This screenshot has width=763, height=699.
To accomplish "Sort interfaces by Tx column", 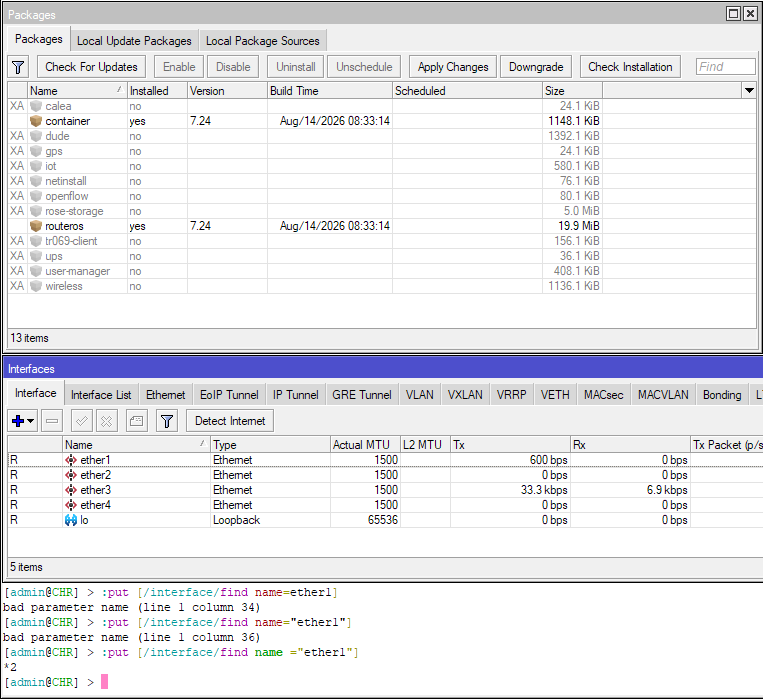I will pyautogui.click(x=510, y=445).
